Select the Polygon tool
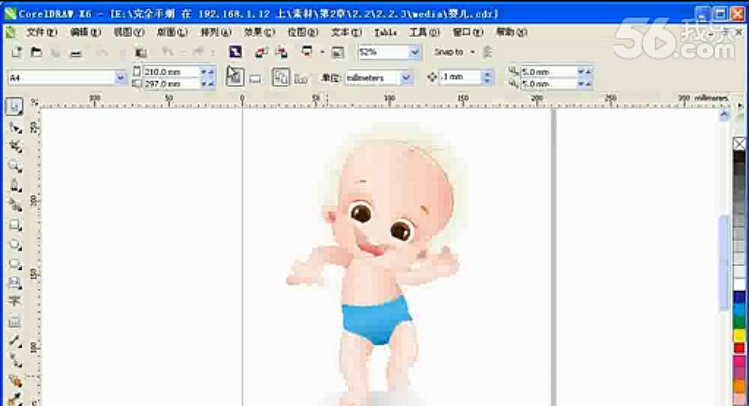 [x=15, y=264]
